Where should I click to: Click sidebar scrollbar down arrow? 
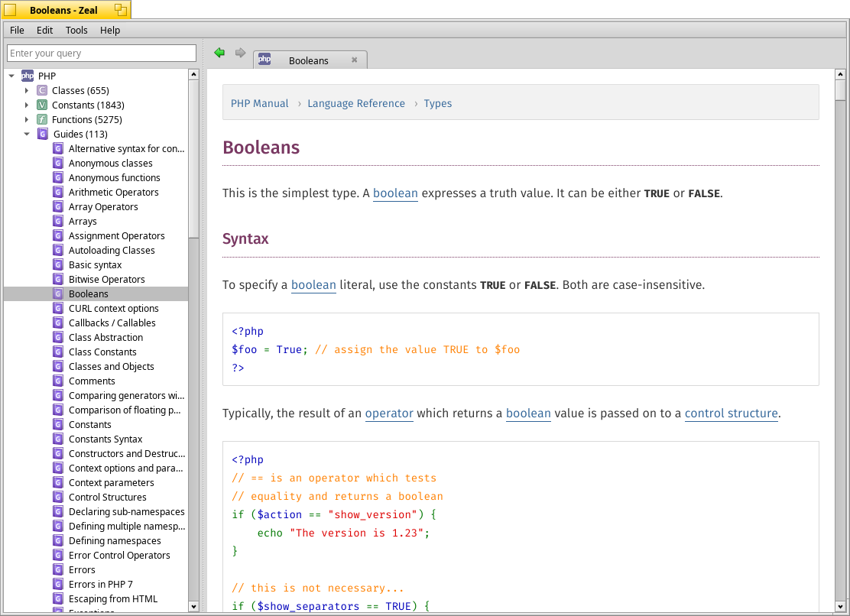point(193,607)
